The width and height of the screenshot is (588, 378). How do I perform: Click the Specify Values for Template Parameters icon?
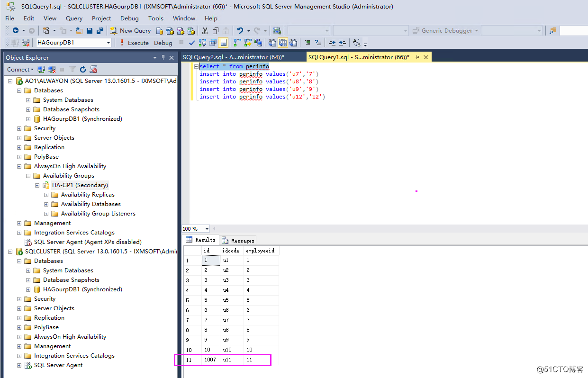click(357, 43)
